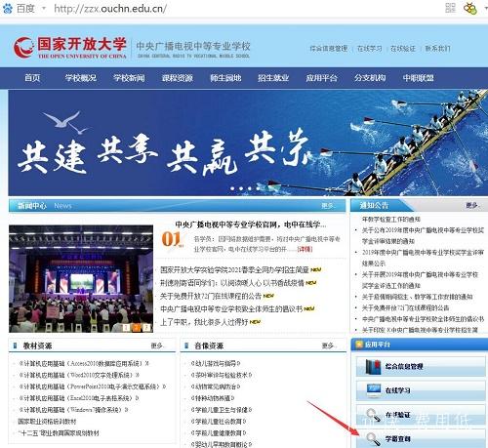
Task: Open 中职联盟 navigation menu item
Action: point(418,78)
